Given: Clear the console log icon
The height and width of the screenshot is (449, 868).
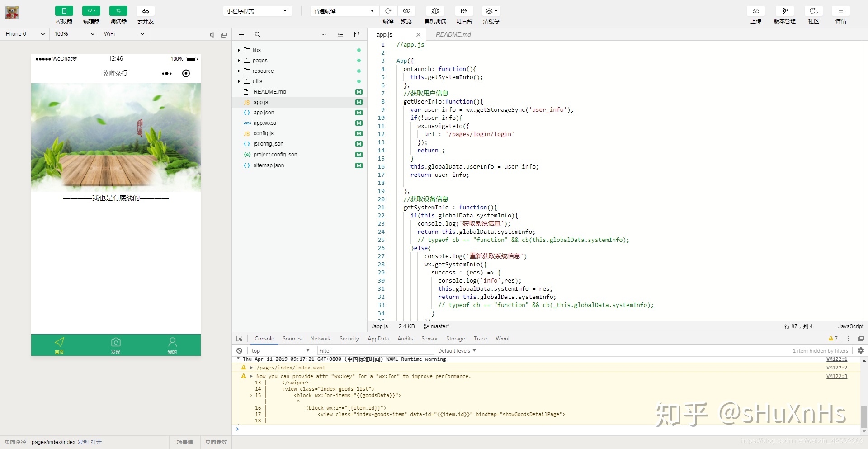Looking at the screenshot, I should tap(239, 351).
